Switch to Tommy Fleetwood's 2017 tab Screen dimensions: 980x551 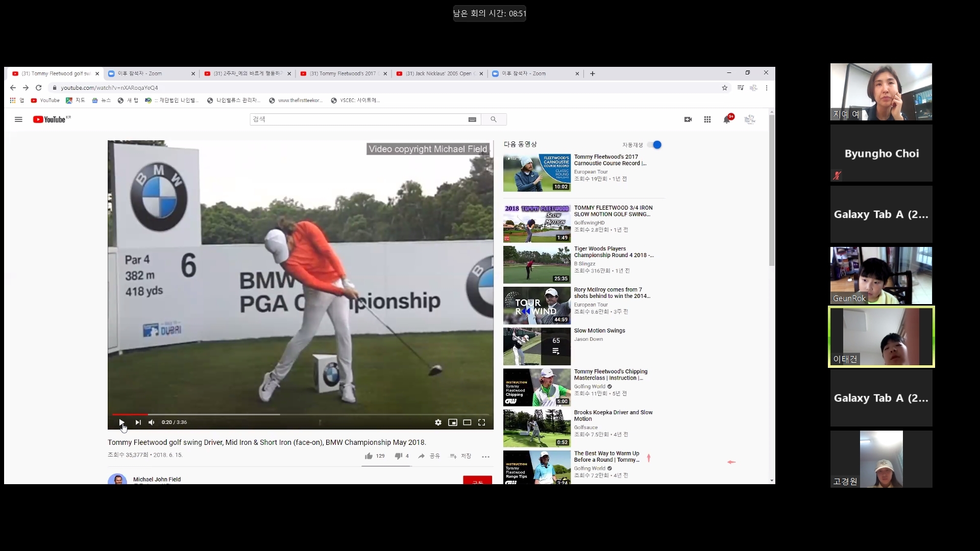pos(342,73)
